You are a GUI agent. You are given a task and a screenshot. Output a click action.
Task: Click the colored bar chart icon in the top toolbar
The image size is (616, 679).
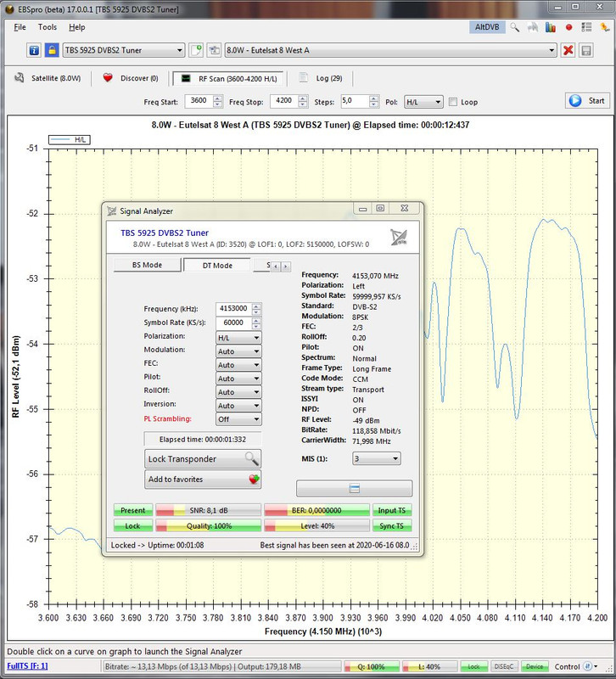click(x=551, y=27)
